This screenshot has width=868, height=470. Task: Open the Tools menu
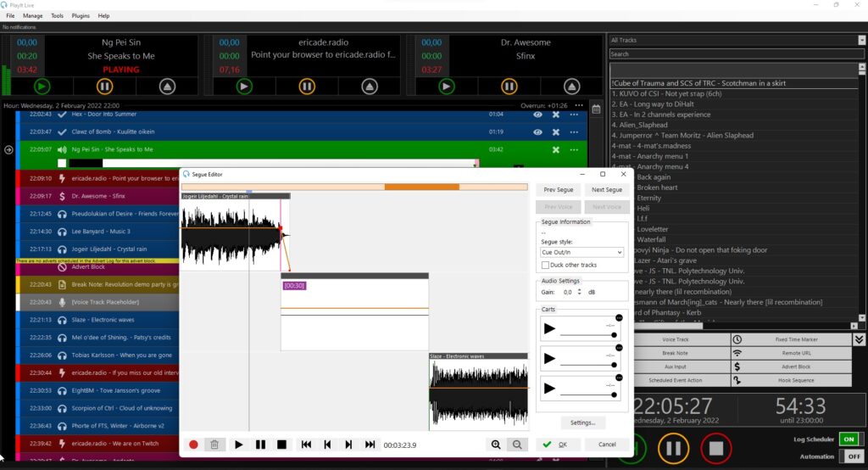57,15
